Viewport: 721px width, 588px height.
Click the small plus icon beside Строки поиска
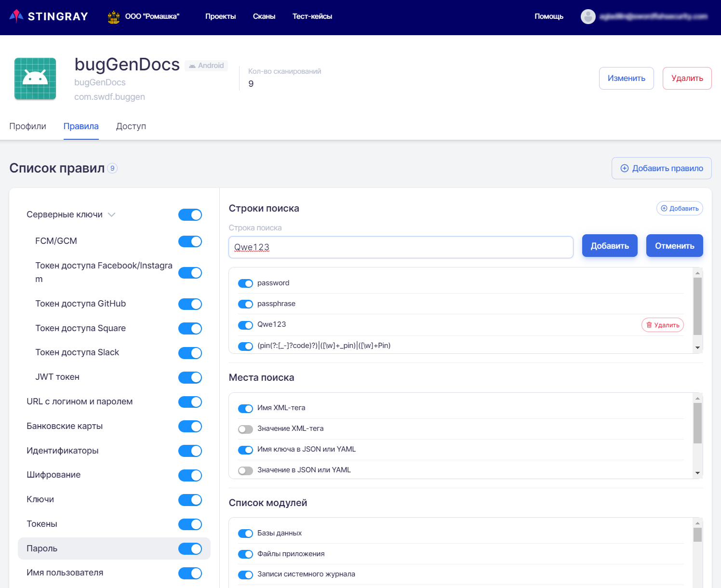point(664,208)
